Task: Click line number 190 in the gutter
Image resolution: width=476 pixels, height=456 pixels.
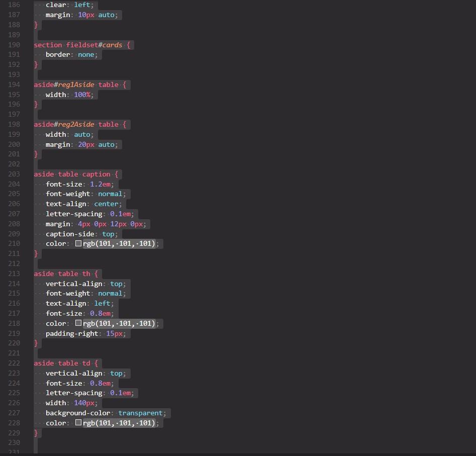Action: point(14,45)
